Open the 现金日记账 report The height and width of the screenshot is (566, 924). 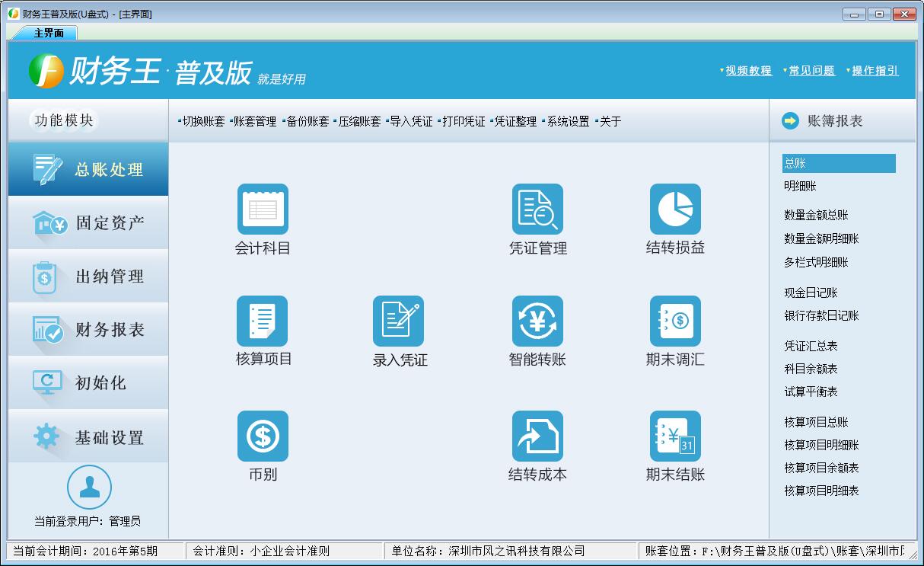[811, 293]
